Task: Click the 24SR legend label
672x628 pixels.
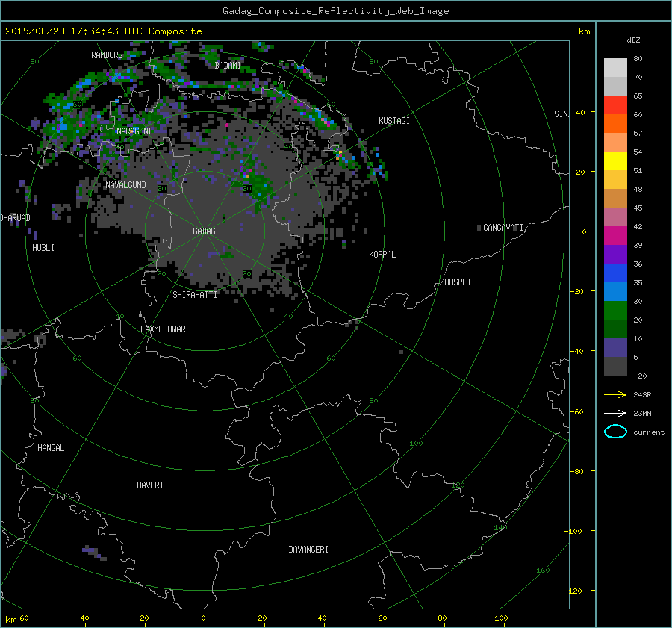Action: pos(642,395)
